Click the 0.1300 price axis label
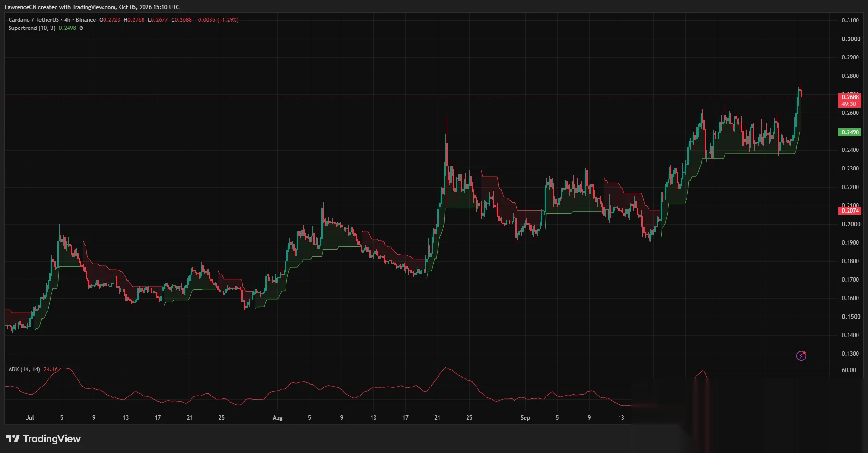Image resolution: width=868 pixels, height=453 pixels. click(850, 353)
